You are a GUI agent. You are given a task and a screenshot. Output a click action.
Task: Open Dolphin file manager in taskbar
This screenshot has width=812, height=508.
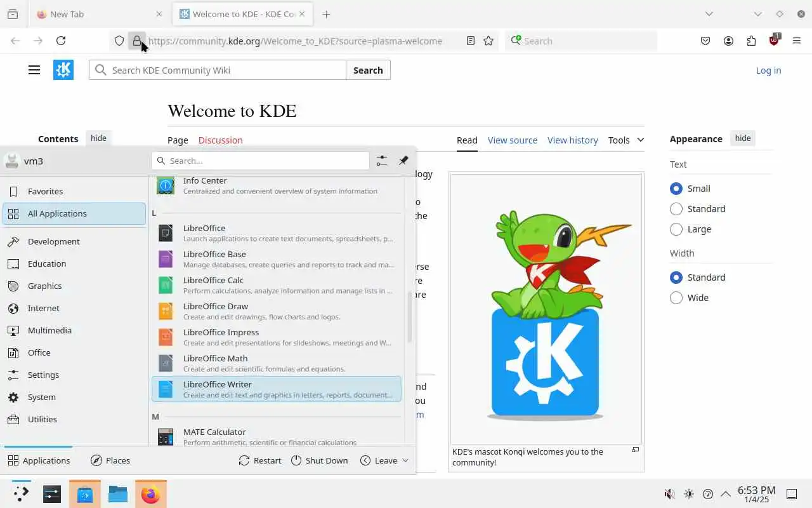[118, 494]
